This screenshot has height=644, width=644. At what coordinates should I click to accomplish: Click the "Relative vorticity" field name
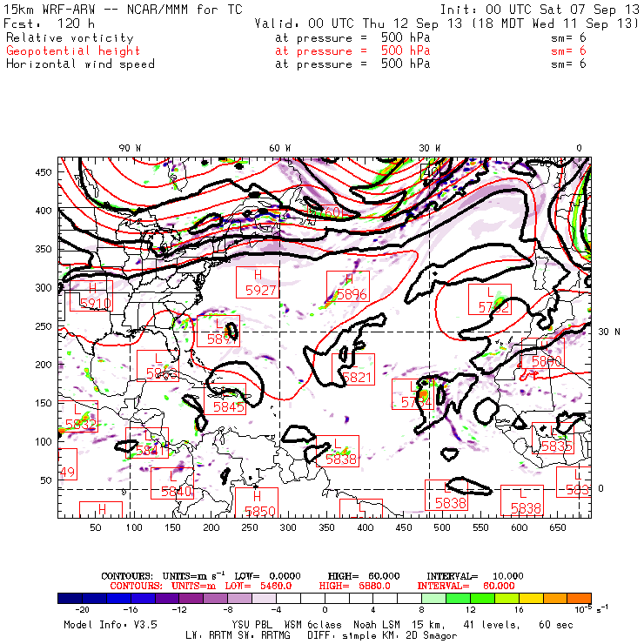pyautogui.click(x=70, y=37)
